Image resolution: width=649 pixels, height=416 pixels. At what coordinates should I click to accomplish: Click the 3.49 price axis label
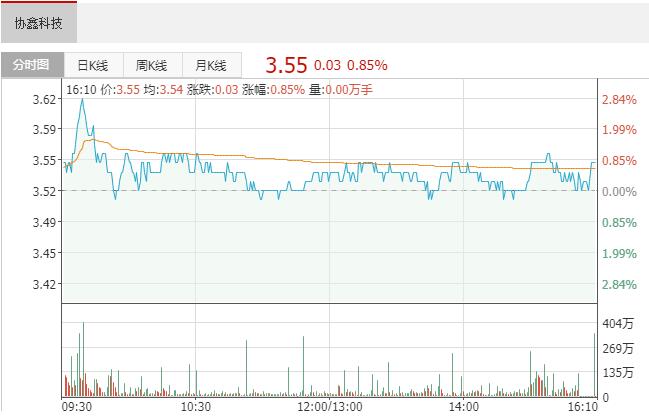(44, 222)
